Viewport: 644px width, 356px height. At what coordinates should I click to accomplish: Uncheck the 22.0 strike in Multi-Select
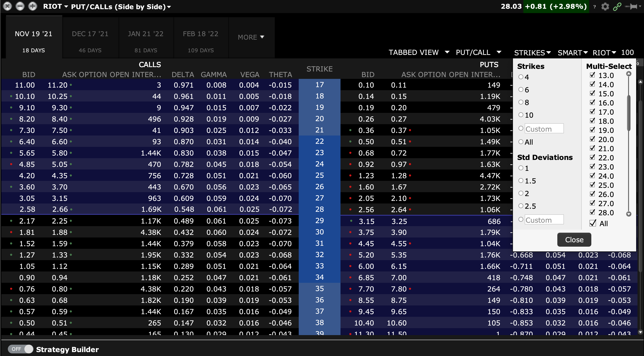point(592,158)
